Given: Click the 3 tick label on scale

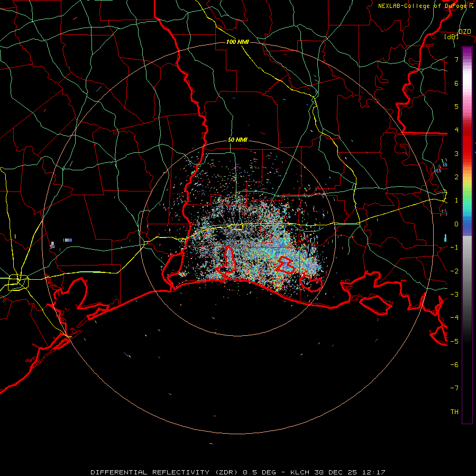Looking at the screenshot, I should point(456,153).
